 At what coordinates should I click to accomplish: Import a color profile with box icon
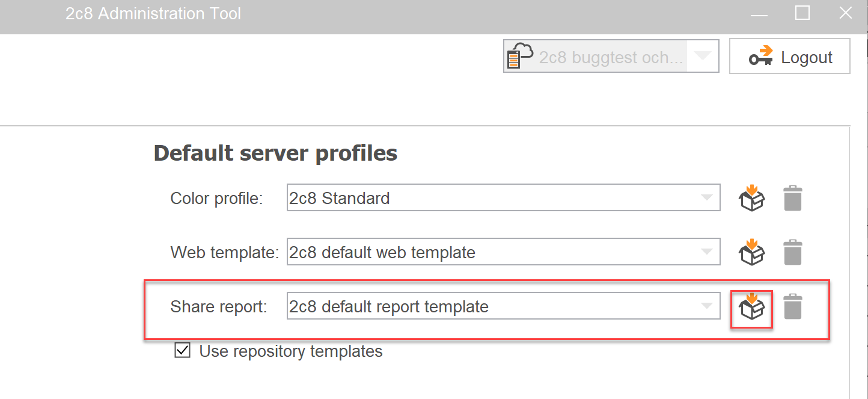point(751,198)
